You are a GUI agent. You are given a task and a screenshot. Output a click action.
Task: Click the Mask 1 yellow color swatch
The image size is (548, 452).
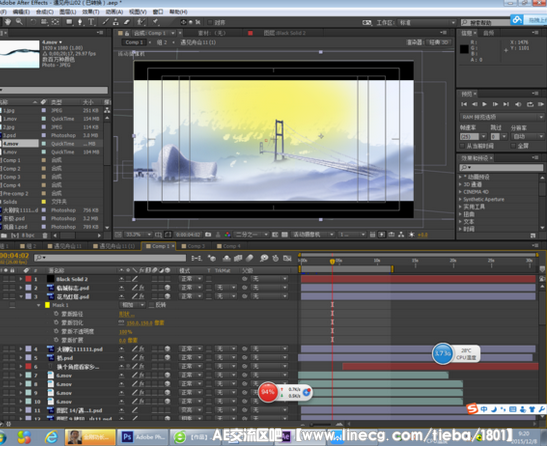48,305
